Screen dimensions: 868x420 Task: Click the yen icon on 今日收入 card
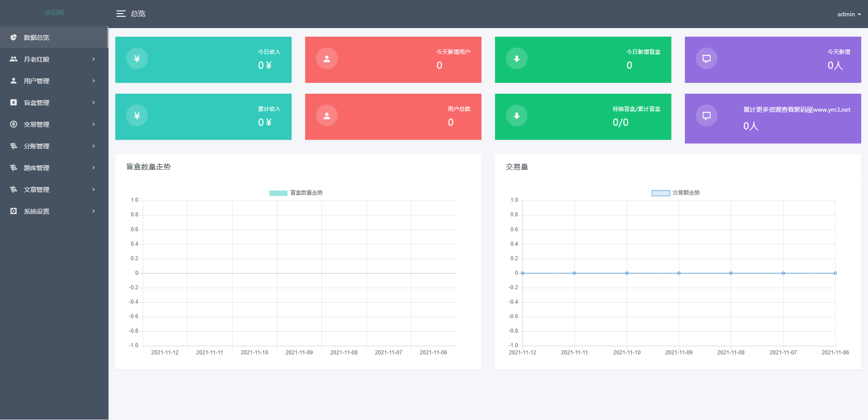coord(137,59)
